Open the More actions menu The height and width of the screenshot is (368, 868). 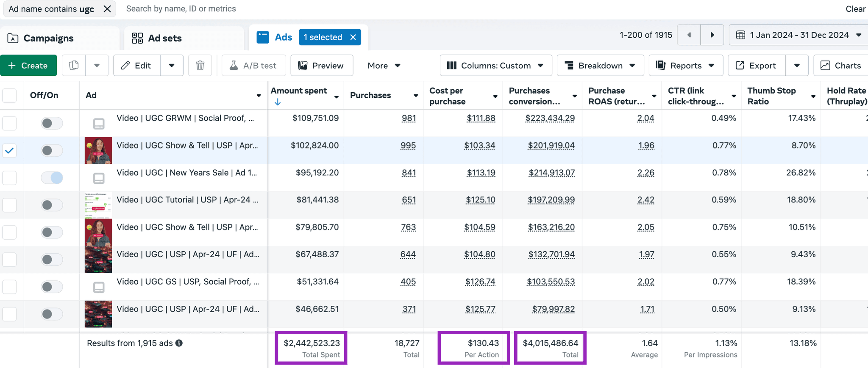[384, 65]
